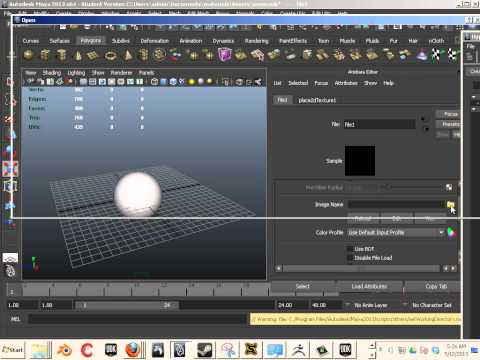This screenshot has width=480, height=360.
Task: Open the place2dTexture1 tab
Action: coord(317,100)
